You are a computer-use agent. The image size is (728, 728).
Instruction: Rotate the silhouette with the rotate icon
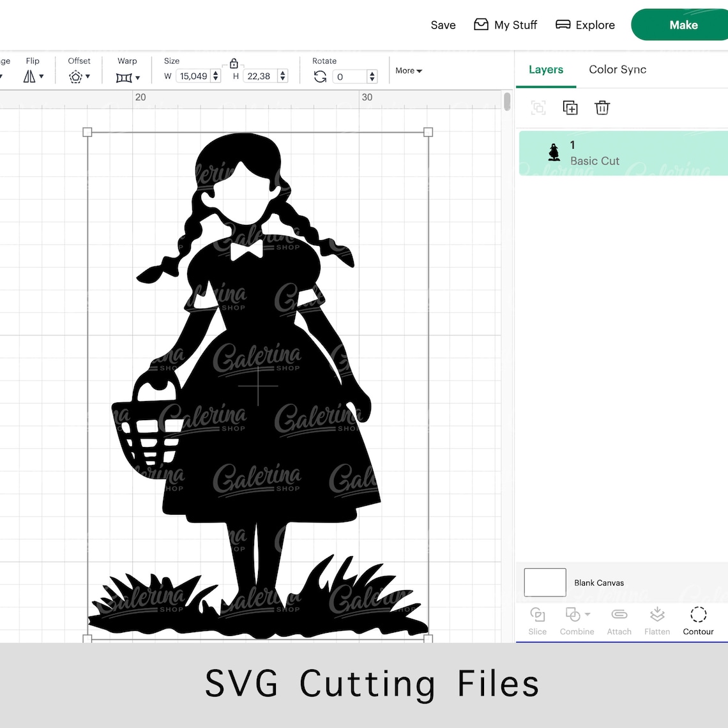(319, 77)
